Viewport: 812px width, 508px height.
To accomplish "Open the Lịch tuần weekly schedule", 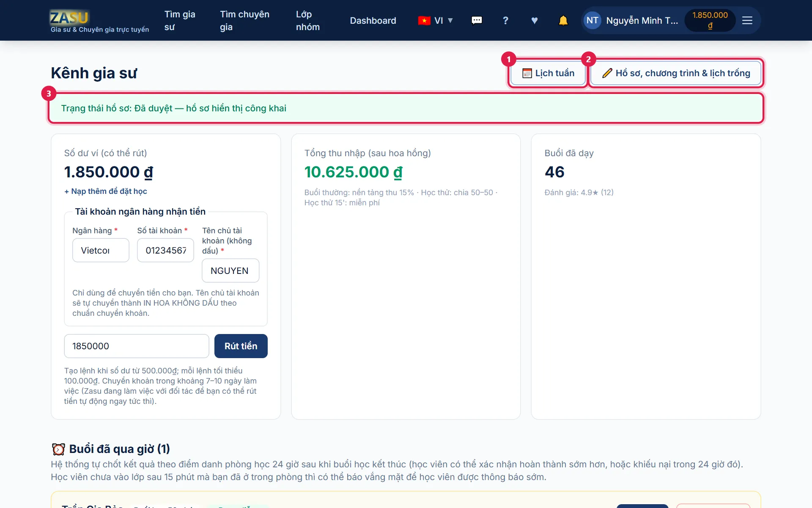I will 548,73.
